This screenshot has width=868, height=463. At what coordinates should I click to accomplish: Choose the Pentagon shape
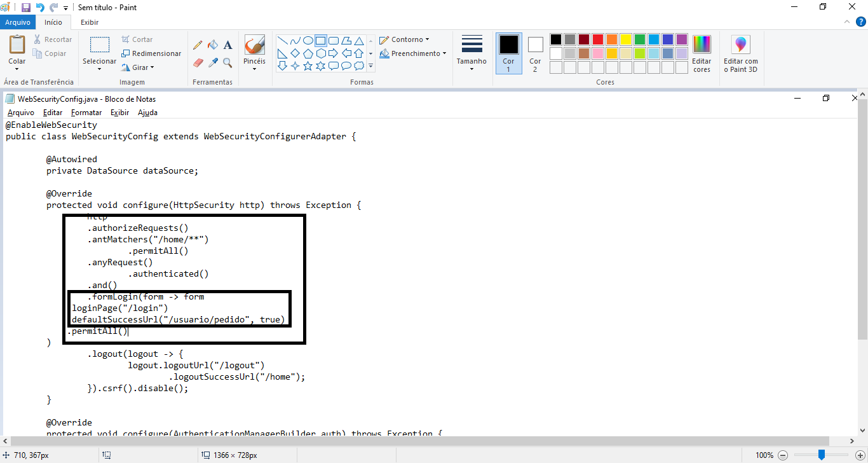pyautogui.click(x=308, y=53)
